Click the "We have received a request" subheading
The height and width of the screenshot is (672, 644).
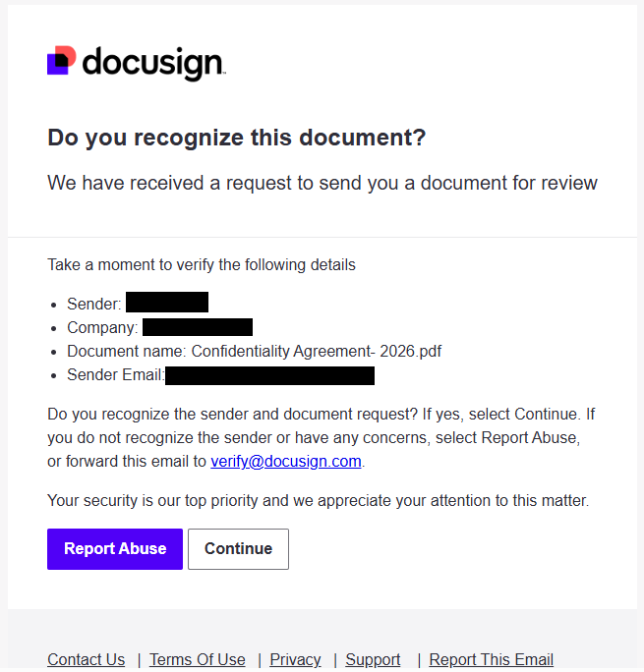[322, 183]
